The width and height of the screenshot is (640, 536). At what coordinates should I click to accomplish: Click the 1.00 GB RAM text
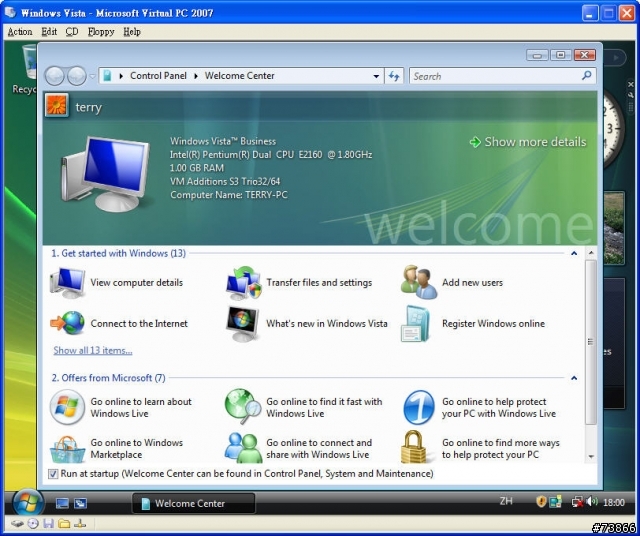click(x=197, y=168)
